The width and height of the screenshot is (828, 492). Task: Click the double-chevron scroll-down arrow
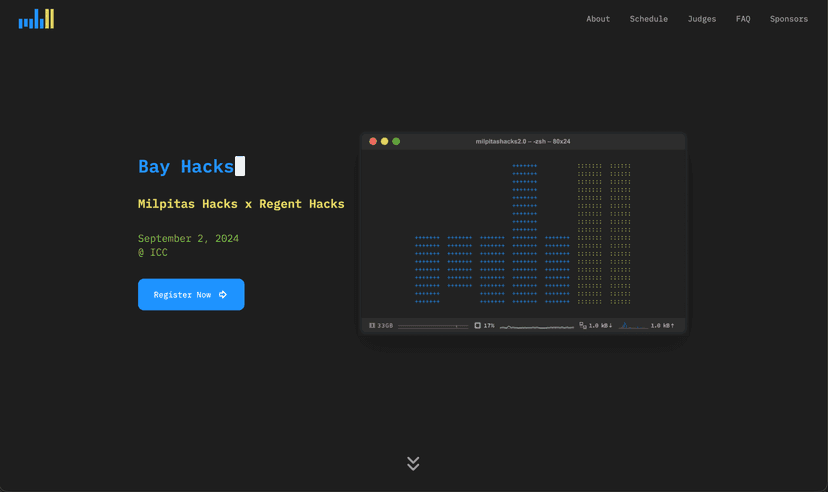[413, 463]
